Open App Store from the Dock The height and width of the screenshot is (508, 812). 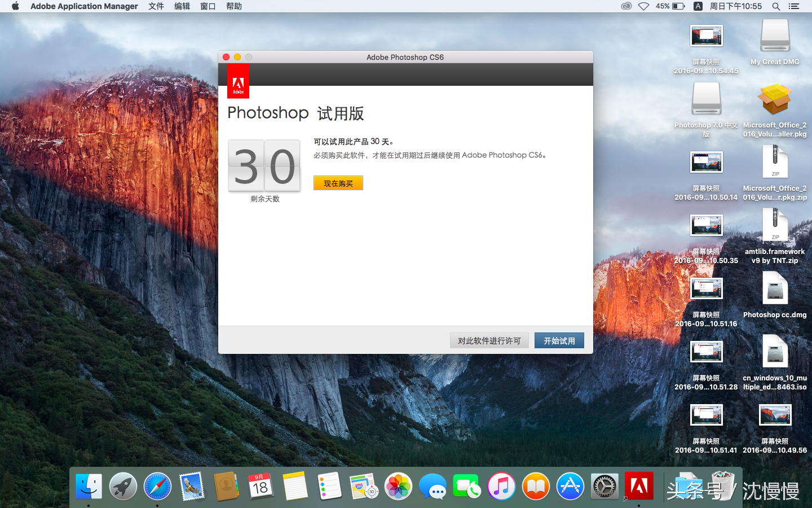pyautogui.click(x=570, y=486)
